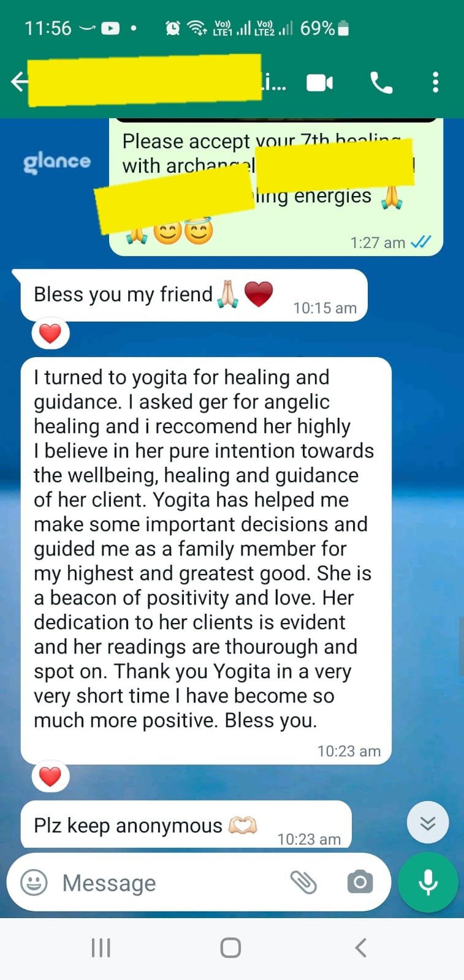464x980 pixels.
Task: Tap the paperclip attachment icon
Action: (303, 882)
